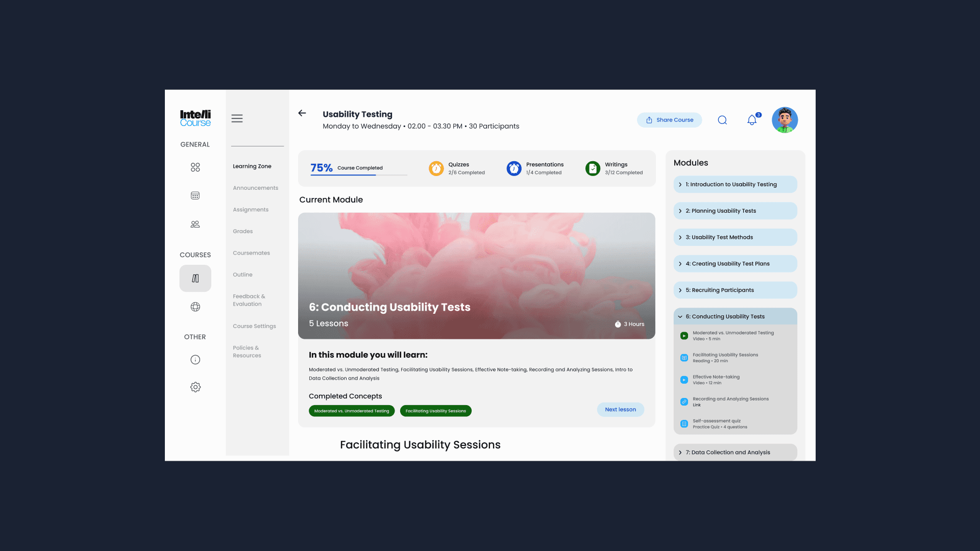Collapse module 6: Conducting Usability Tests
This screenshot has width=980, height=551.
click(x=735, y=317)
